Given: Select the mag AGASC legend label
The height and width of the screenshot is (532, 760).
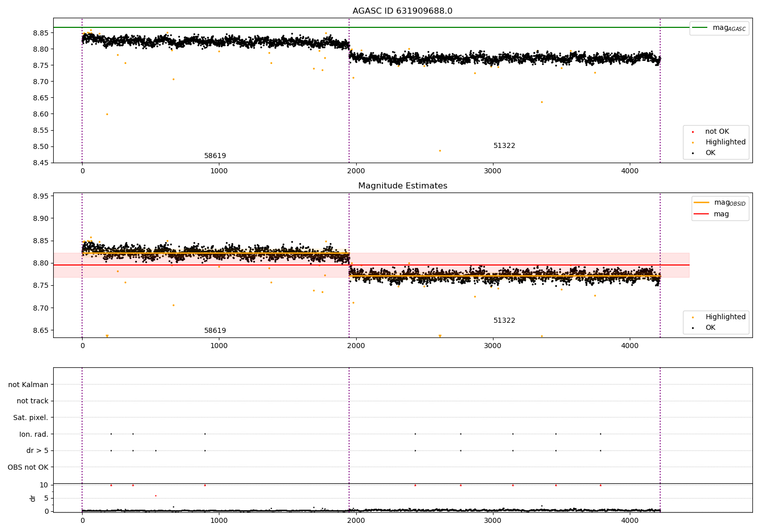Looking at the screenshot, I should pyautogui.click(x=729, y=28).
